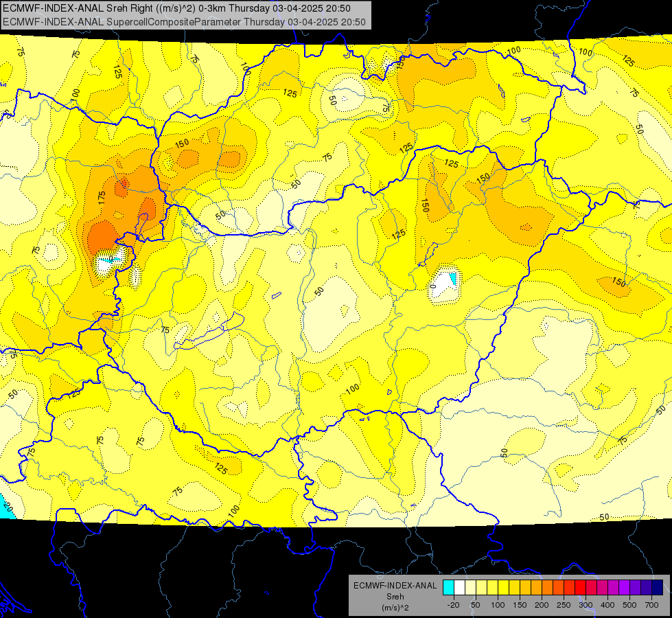Click the 'Sreh Right 0-3km' title line
This screenshot has width=672, height=618.
click(176, 8)
